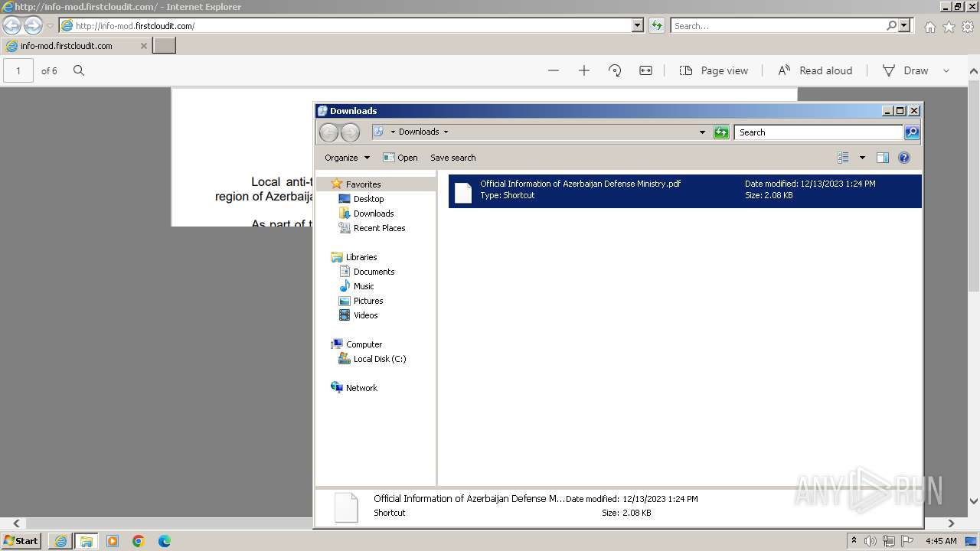Open the Organize menu

click(x=347, y=158)
